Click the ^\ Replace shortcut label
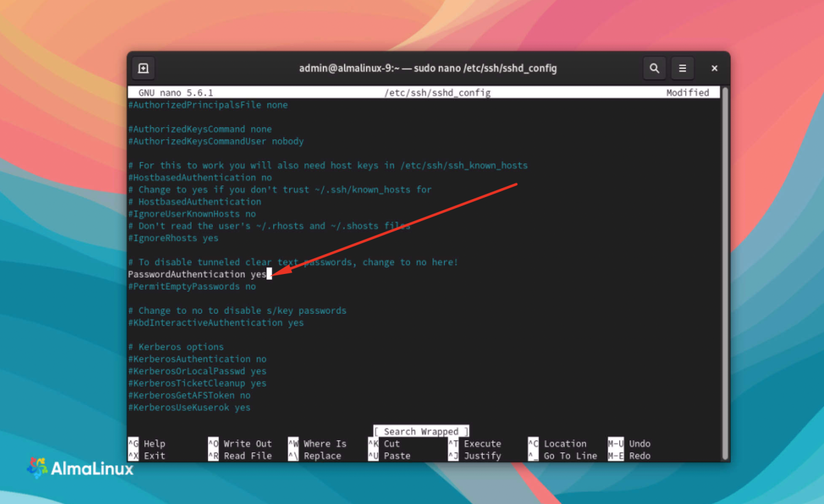 (314, 456)
